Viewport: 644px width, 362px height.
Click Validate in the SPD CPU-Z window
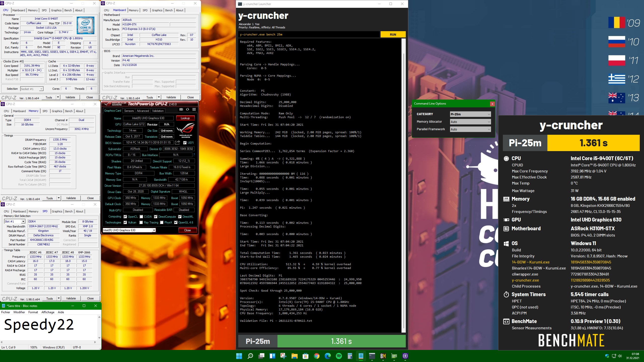coord(71,298)
